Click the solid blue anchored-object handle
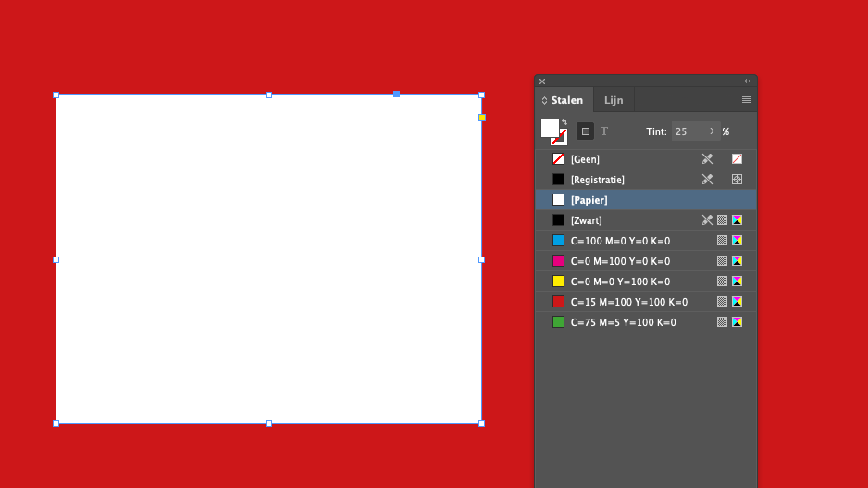The width and height of the screenshot is (868, 488). tap(396, 94)
